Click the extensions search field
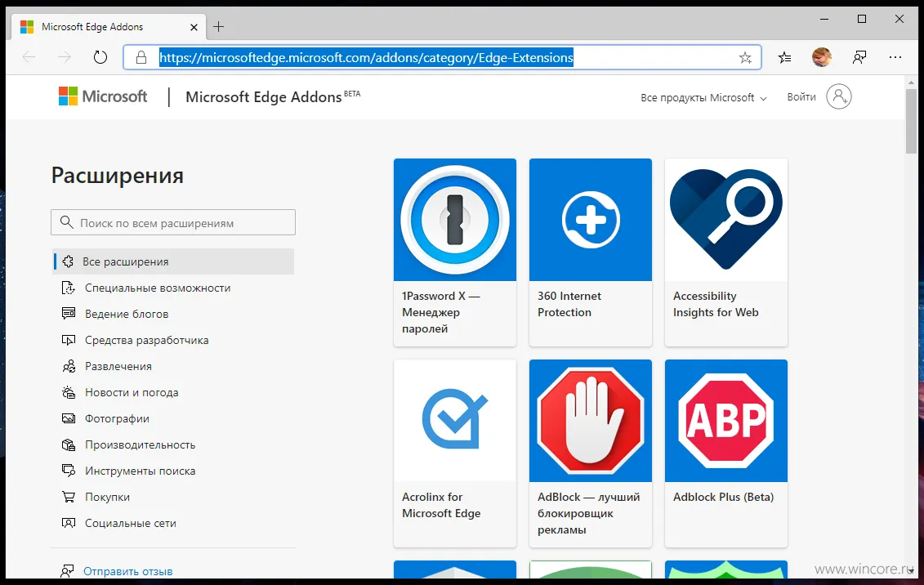Image resolution: width=924 pixels, height=585 pixels. coord(173,222)
